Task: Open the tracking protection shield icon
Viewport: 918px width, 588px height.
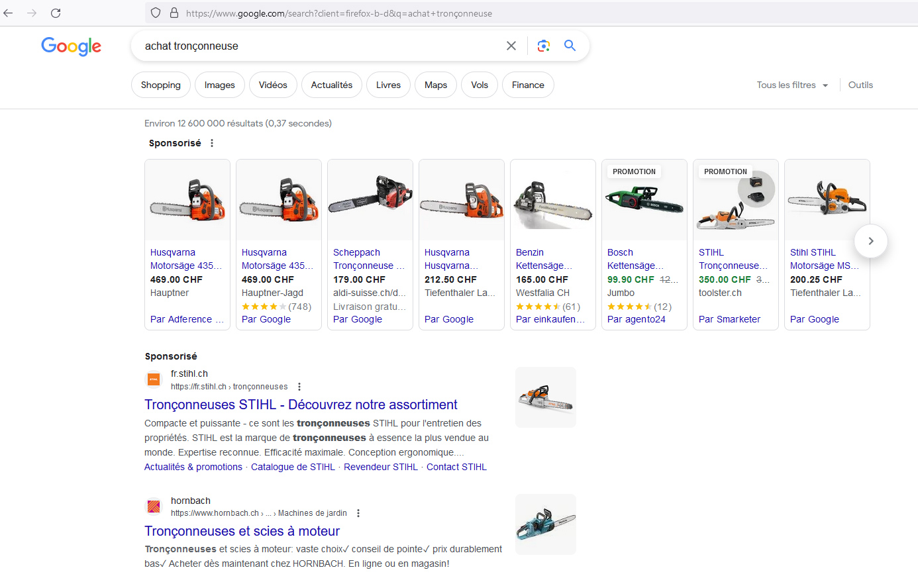Action: 156,13
